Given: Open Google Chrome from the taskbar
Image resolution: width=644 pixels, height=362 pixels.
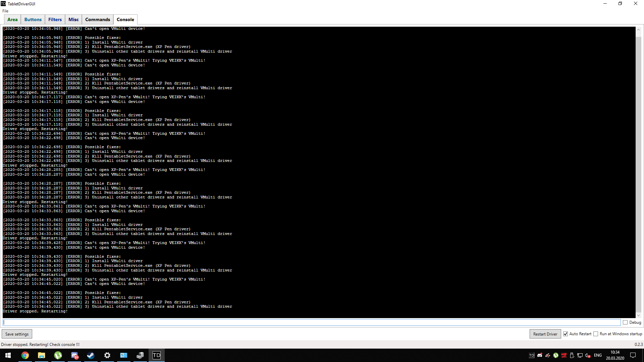Looking at the screenshot, I should click(x=25, y=355).
